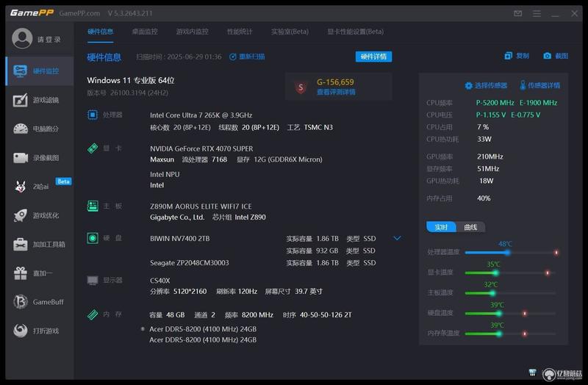Open the 查看评测详情 link
588x385 pixels.
[x=336, y=93]
